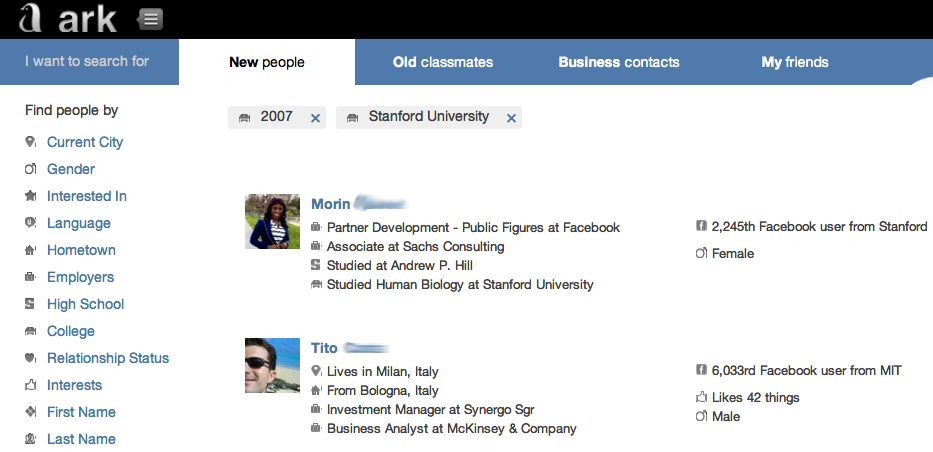
Task: Filter people by Employers
Action: tap(80, 277)
